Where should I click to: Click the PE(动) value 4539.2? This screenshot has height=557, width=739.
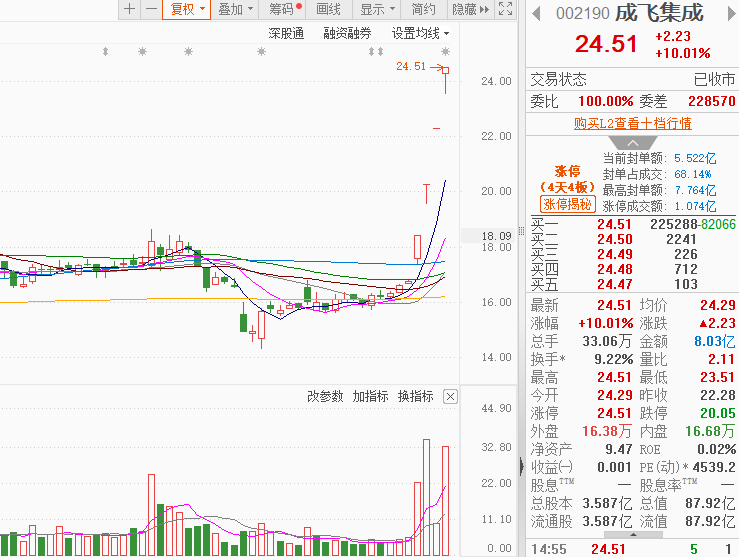[714, 467]
